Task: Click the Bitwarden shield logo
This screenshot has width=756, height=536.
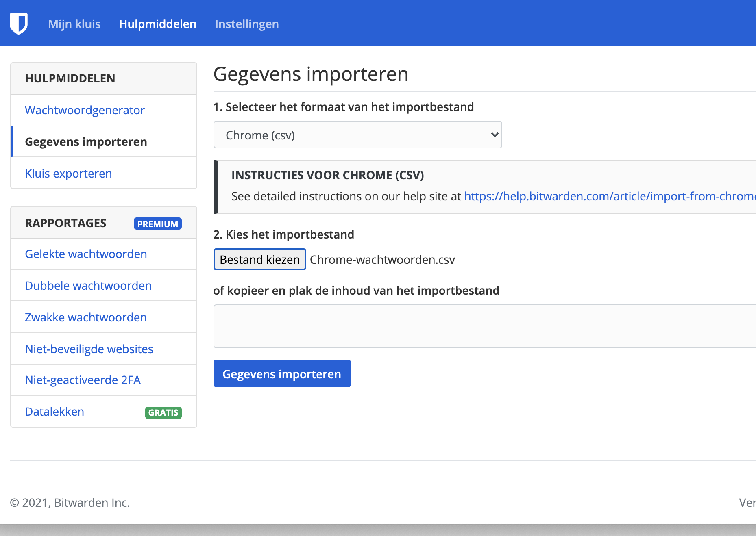Action: click(19, 24)
